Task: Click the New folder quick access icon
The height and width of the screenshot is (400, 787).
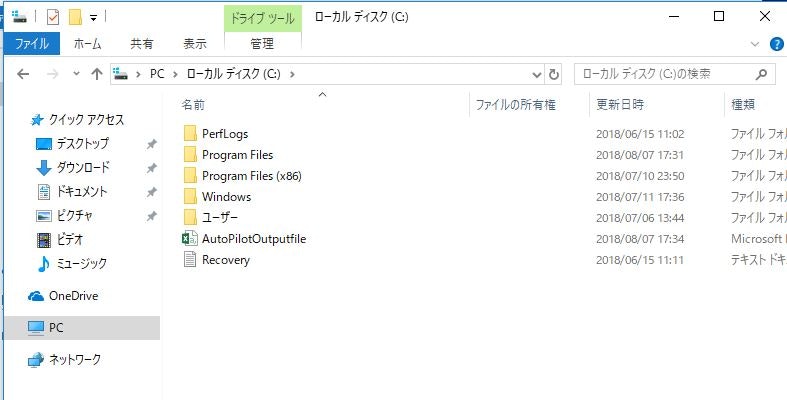Action: pos(75,17)
